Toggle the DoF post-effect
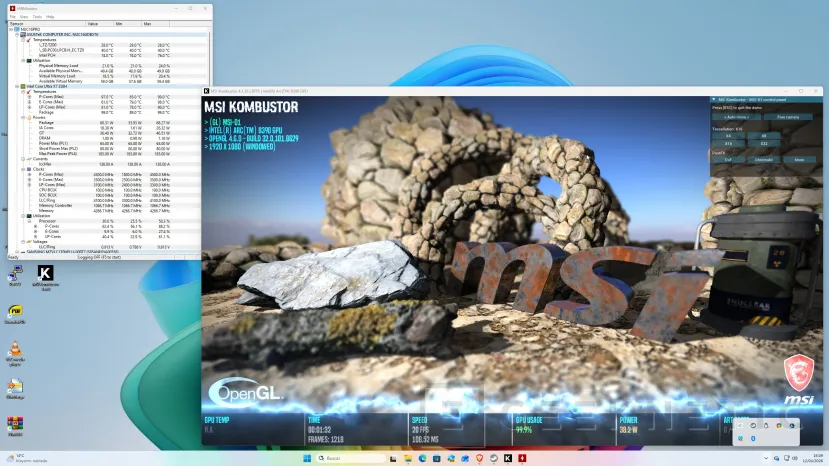The image size is (829, 466). [729, 159]
